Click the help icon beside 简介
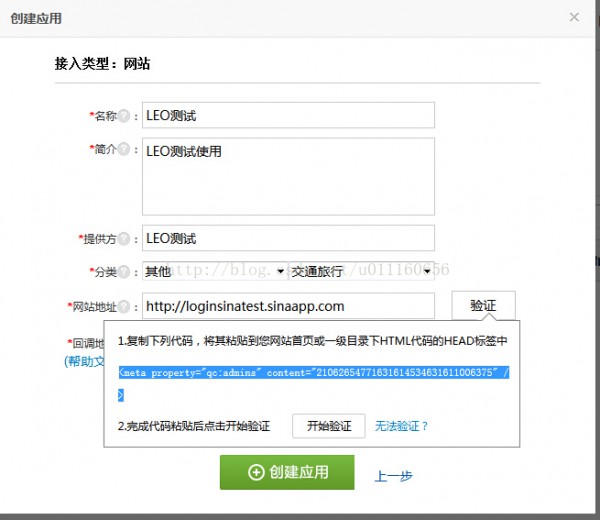Image resolution: width=600 pixels, height=520 pixels. (124, 149)
